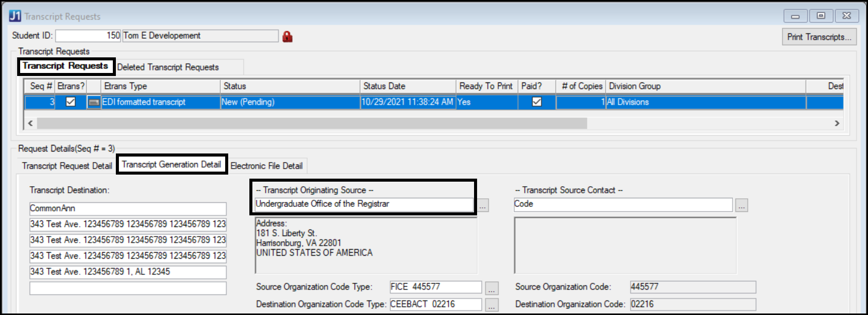Image resolution: width=868 pixels, height=315 pixels.
Task: Click the Seq # column header
Action: tap(40, 86)
